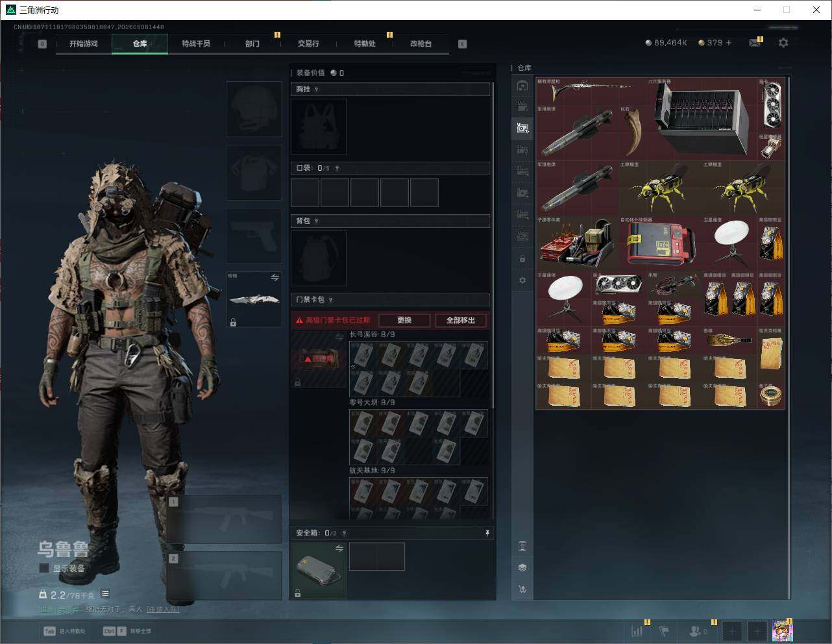Select the 刀片服务器 item in stash
Screen dimensions: 832x644
pyautogui.click(x=702, y=118)
